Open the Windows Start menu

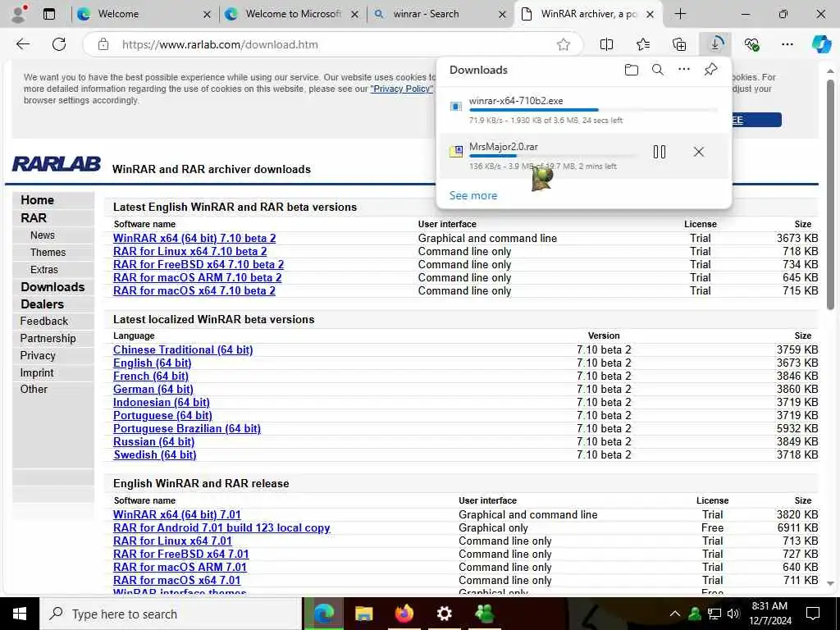coord(20,614)
